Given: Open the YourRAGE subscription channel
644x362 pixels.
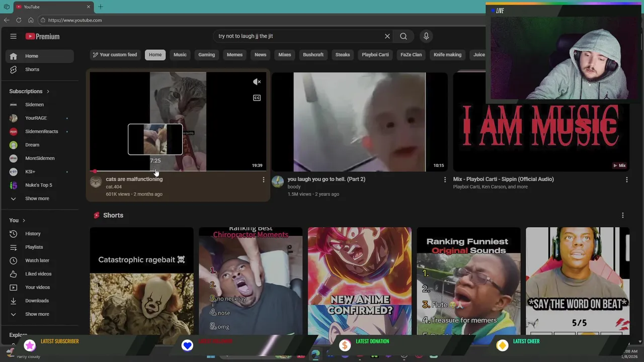Looking at the screenshot, I should click(40, 118).
